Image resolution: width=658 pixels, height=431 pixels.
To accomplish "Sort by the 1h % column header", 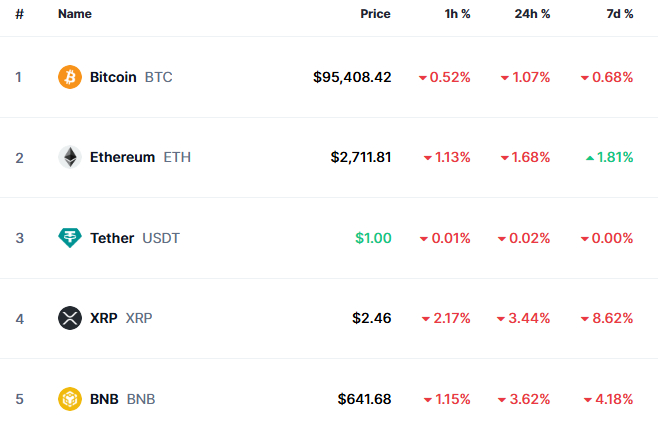I will [457, 14].
